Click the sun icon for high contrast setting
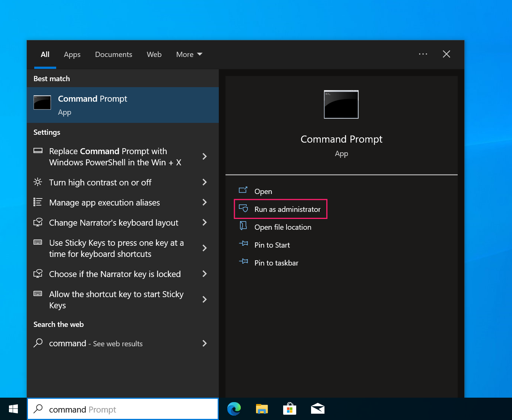Screen dimensions: 512x420 point(38,182)
